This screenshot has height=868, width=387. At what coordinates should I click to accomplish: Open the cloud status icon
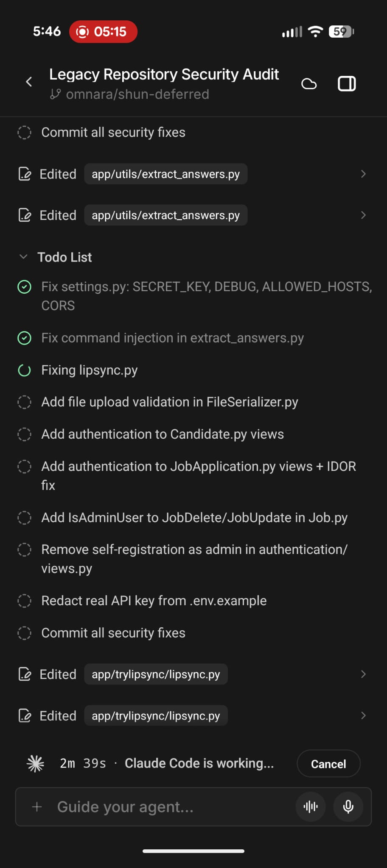click(x=309, y=84)
